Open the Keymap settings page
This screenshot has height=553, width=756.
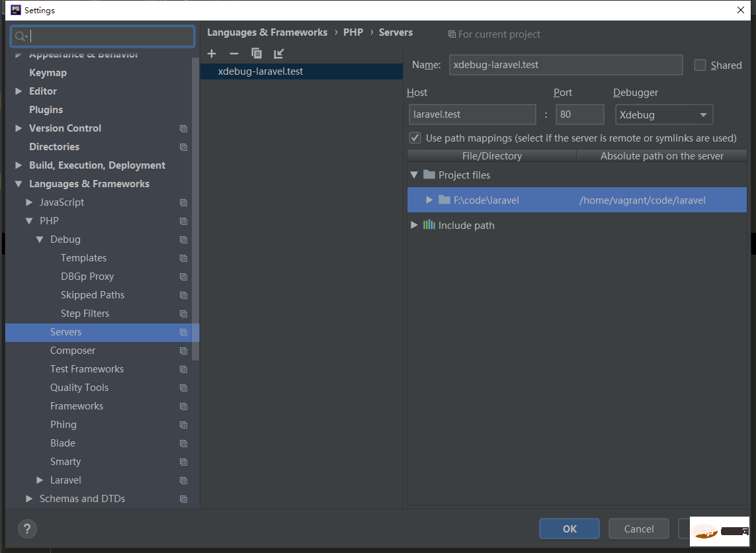coord(48,73)
